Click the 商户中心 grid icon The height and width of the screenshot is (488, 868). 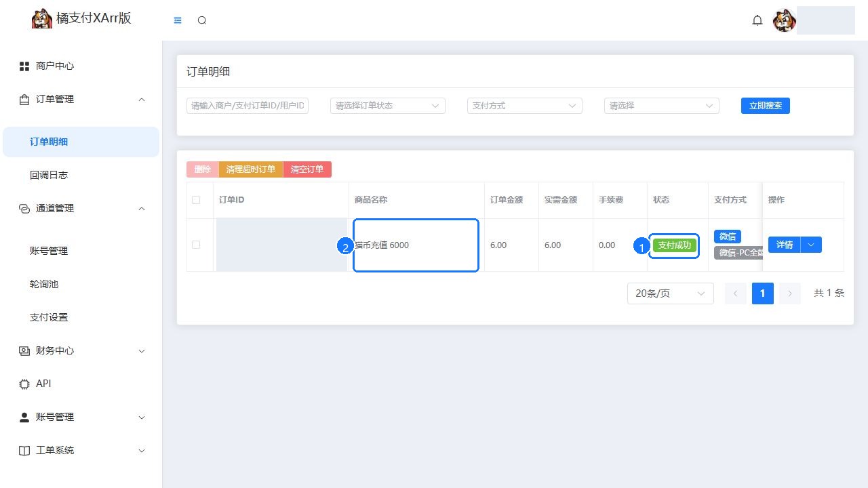click(x=24, y=66)
